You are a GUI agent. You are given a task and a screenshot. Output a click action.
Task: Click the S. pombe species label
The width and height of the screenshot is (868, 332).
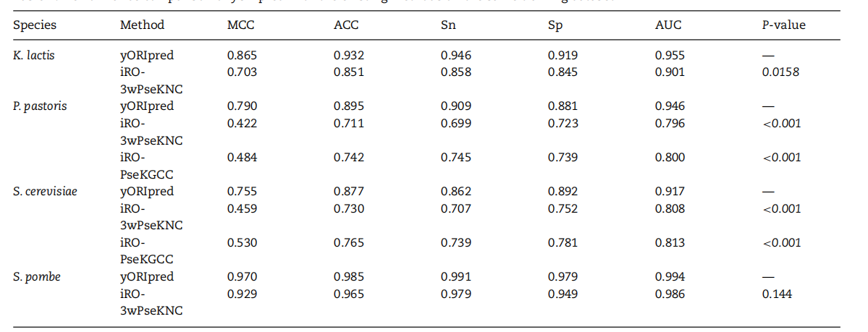[37, 277]
